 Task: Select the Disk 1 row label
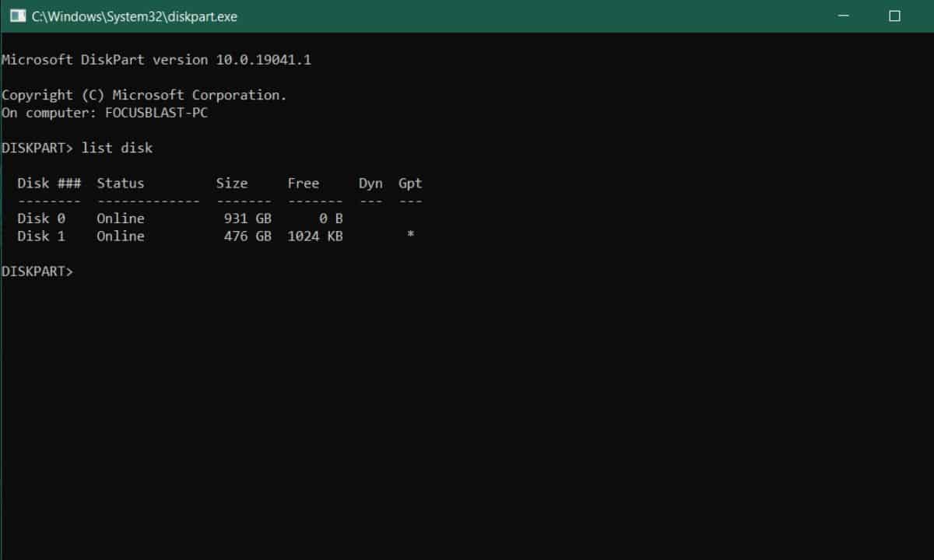click(x=41, y=236)
